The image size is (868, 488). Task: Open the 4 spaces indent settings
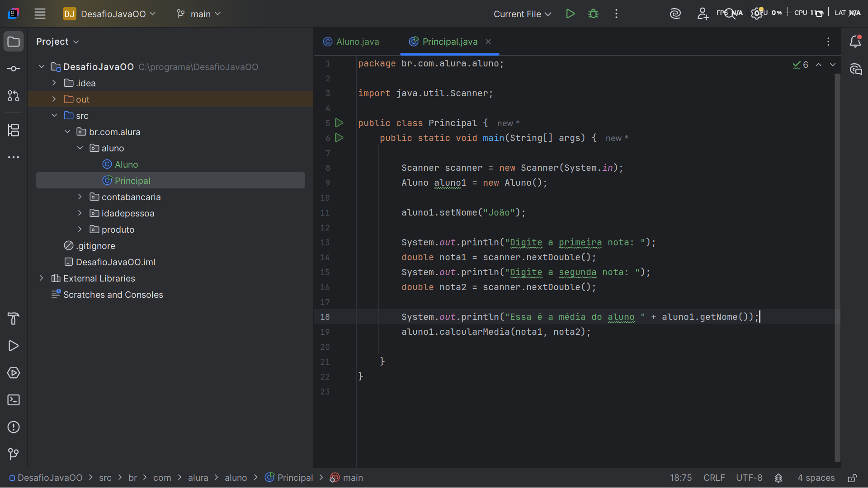(x=816, y=478)
